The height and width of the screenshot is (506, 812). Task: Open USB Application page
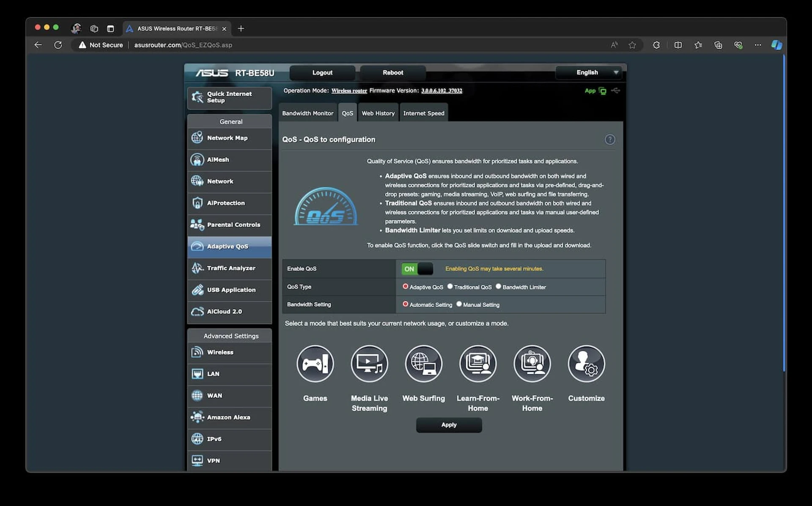coord(229,290)
